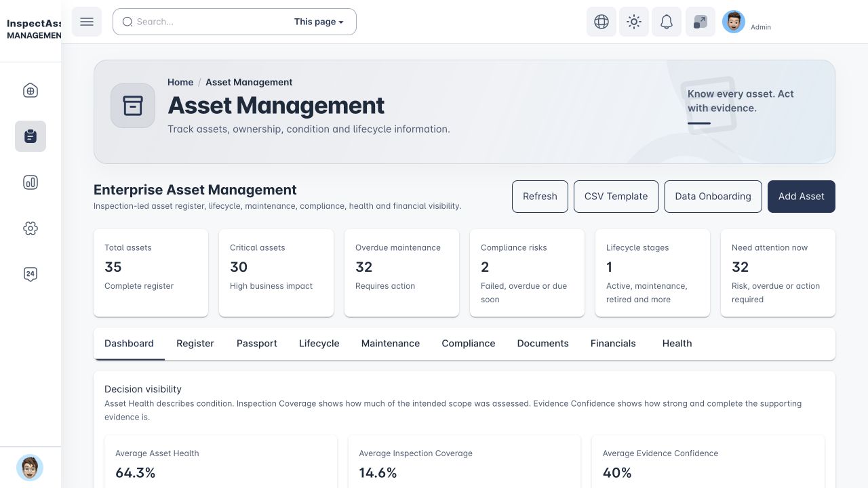Click 'Average Inspection Coverage' value 14.6%
Image resolution: width=868 pixels, height=488 pixels.
(378, 472)
